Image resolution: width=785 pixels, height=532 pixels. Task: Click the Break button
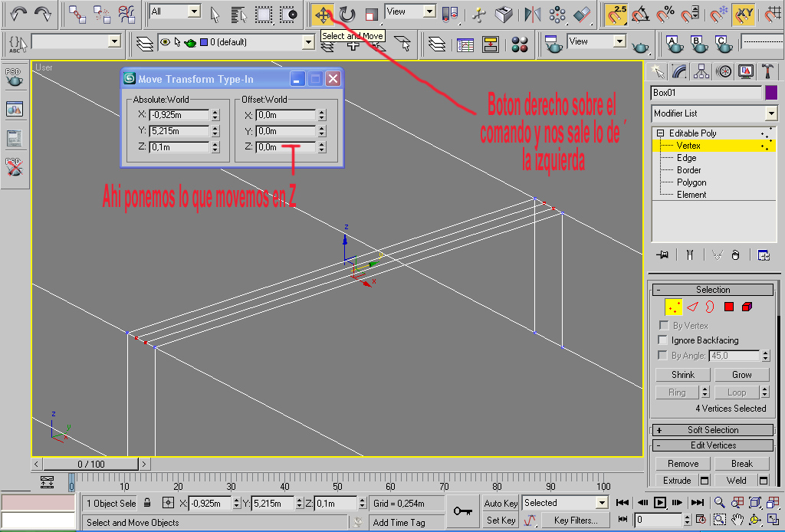[x=741, y=464]
